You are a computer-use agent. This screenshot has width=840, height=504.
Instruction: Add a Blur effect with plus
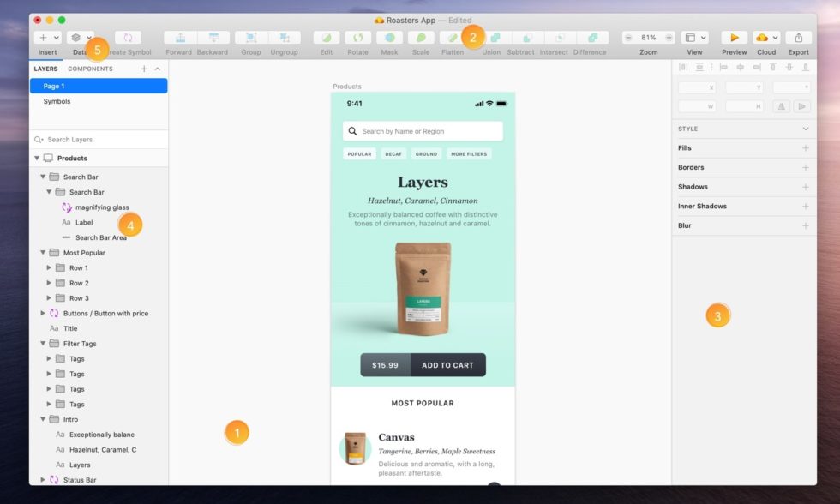[805, 225]
